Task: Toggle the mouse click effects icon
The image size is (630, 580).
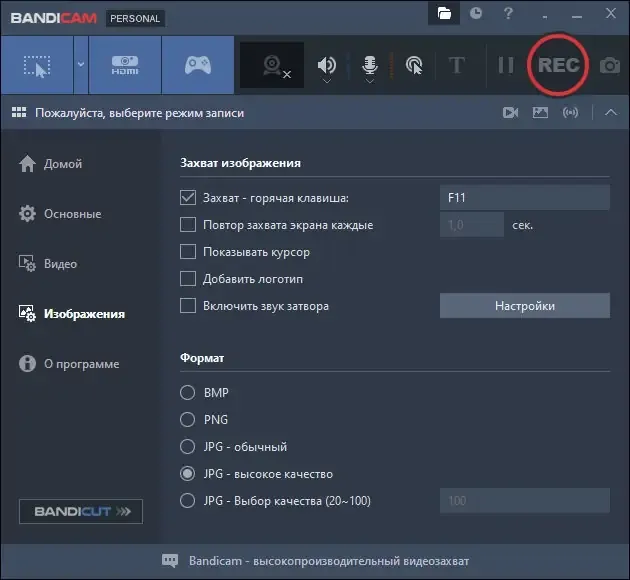Action: click(x=414, y=65)
